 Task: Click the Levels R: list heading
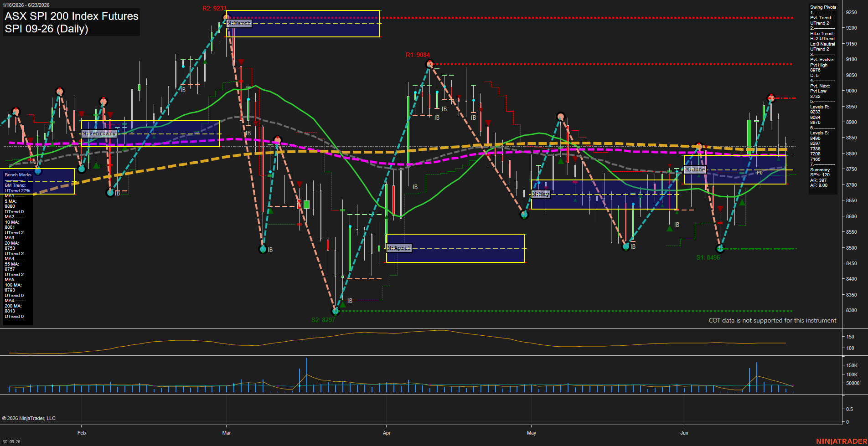pyautogui.click(x=819, y=107)
